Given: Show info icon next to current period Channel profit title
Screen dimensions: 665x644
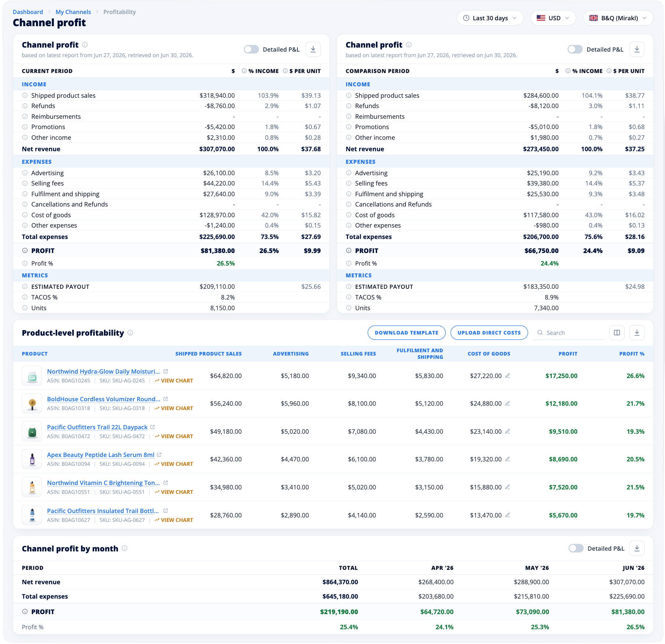Looking at the screenshot, I should (x=85, y=45).
